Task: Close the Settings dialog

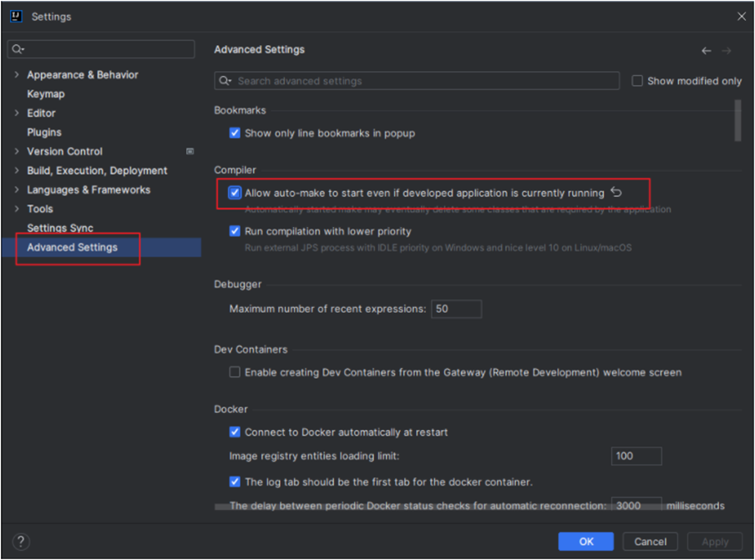Action: (x=742, y=17)
